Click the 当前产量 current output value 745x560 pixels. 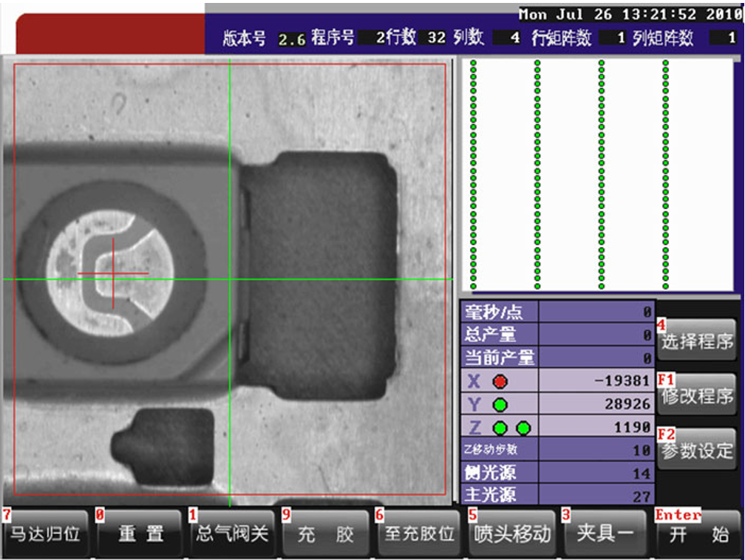point(596,358)
